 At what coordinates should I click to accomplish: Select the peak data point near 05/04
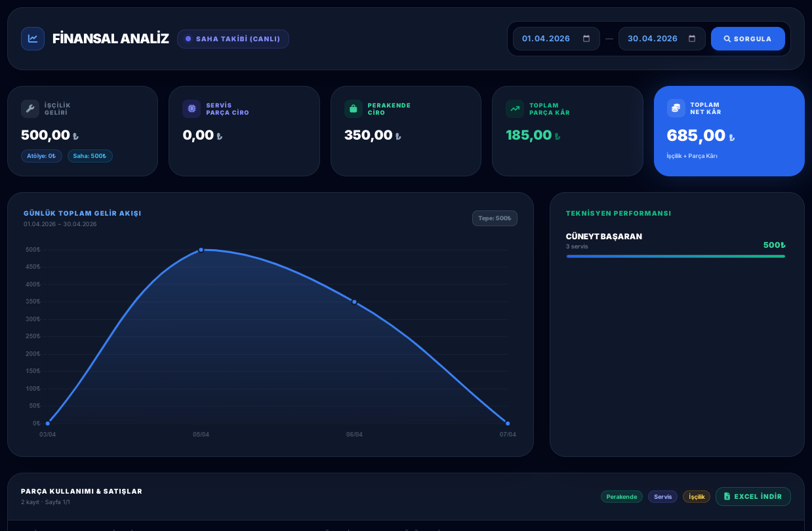201,250
